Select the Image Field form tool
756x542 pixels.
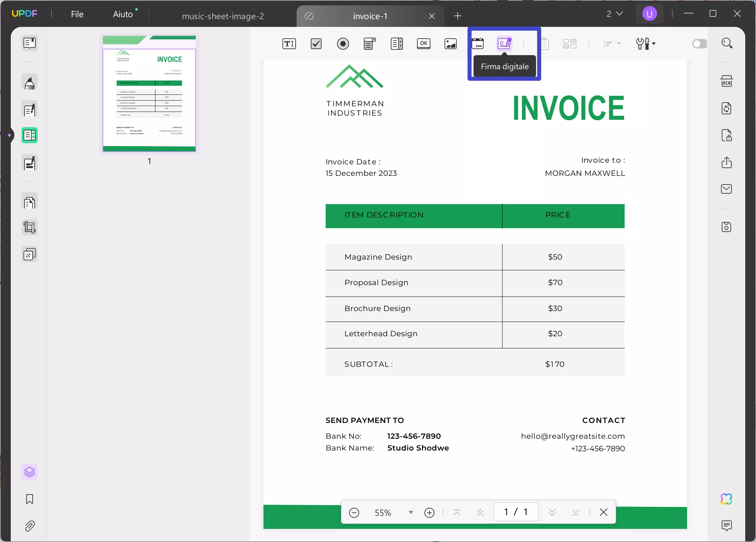pyautogui.click(x=451, y=44)
